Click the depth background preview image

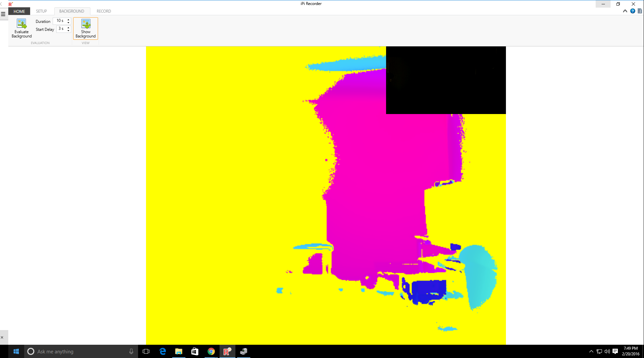click(x=326, y=195)
